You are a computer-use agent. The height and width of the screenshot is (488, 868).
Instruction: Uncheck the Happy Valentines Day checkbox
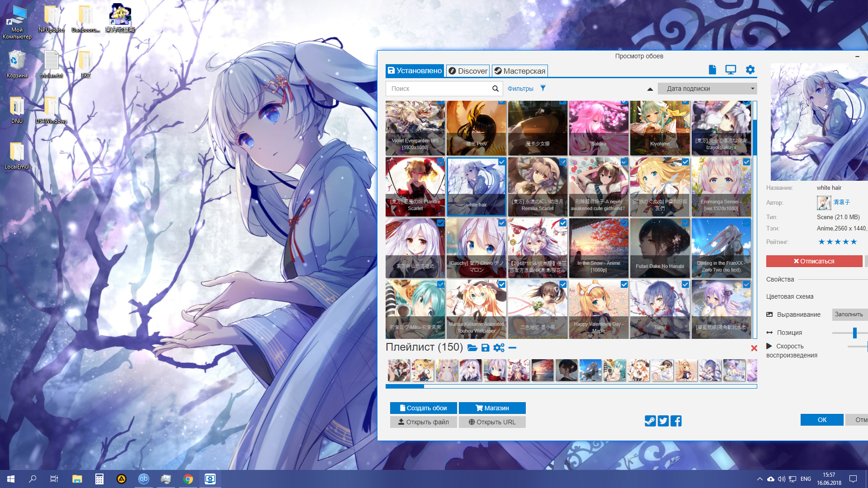[x=624, y=284]
